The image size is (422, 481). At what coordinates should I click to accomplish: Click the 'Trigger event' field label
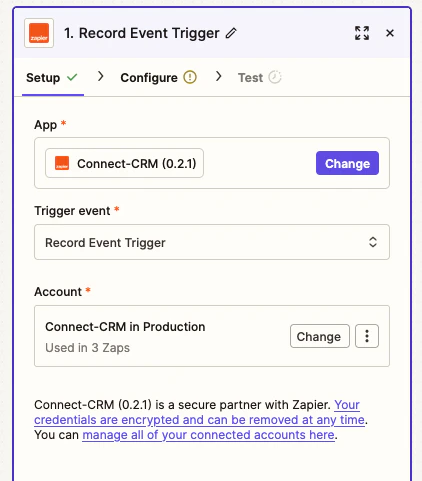click(x=72, y=211)
